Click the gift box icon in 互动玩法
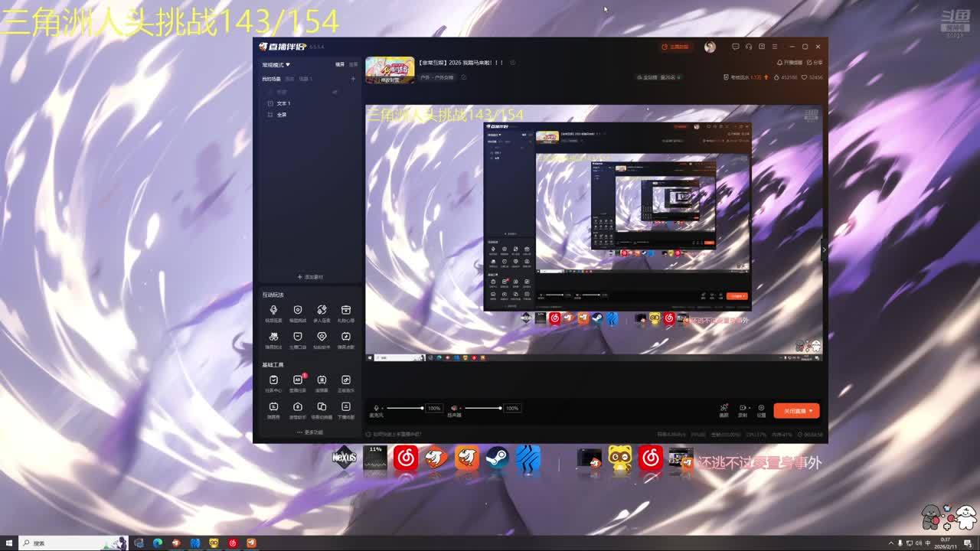980x551 pixels. click(346, 310)
